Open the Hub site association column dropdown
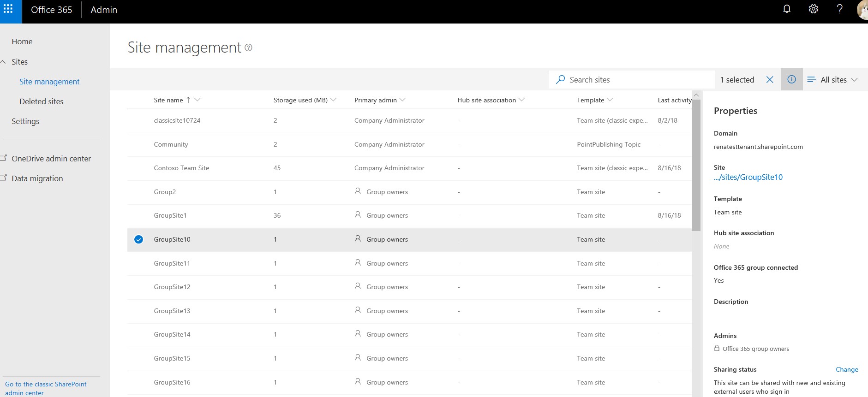This screenshot has height=397, width=868. (522, 100)
